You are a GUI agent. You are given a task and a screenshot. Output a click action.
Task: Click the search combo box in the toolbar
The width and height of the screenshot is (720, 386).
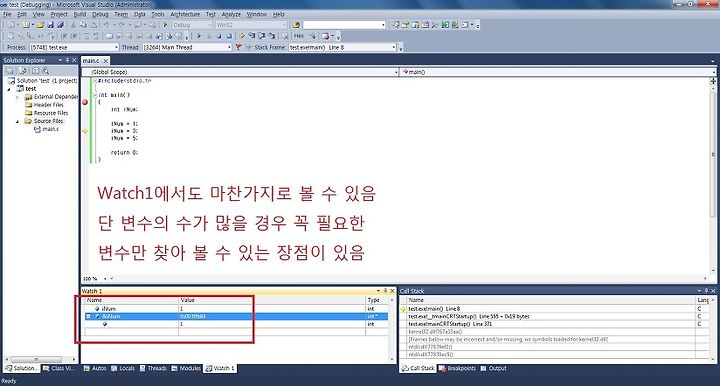344,25
